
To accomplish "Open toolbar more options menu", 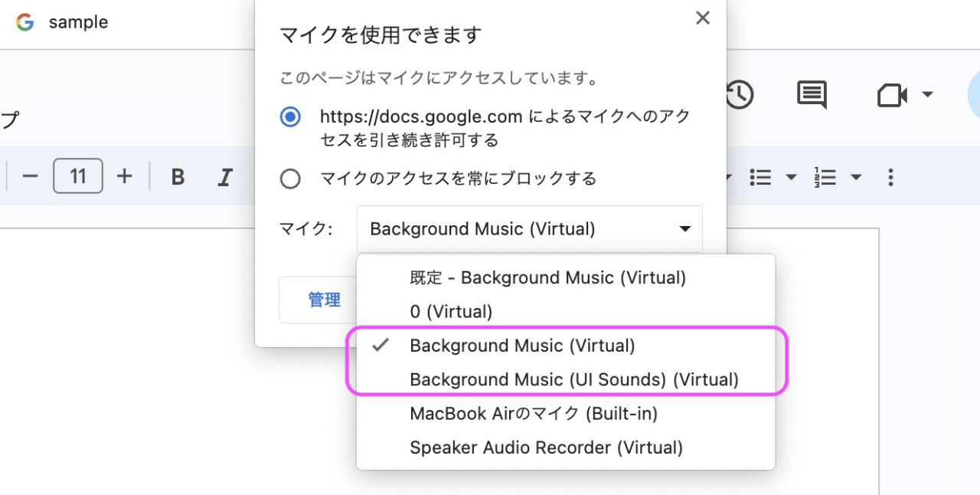I will point(890,178).
